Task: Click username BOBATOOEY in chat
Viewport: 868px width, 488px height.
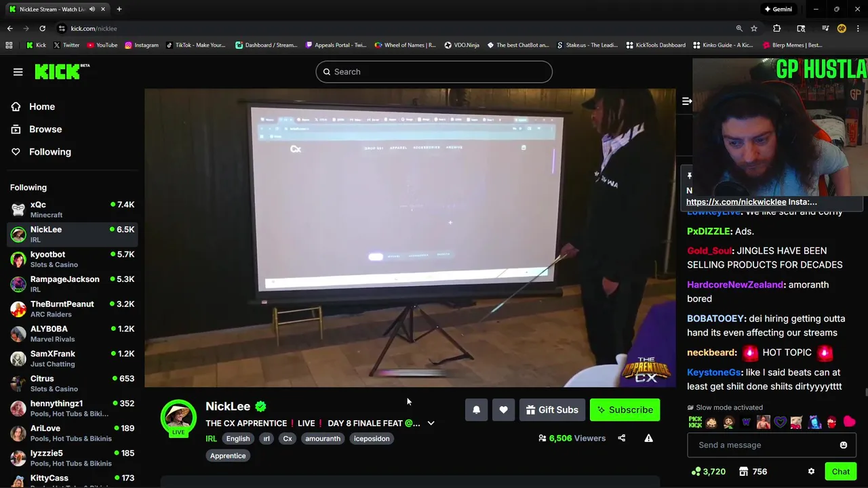Action: (x=716, y=319)
